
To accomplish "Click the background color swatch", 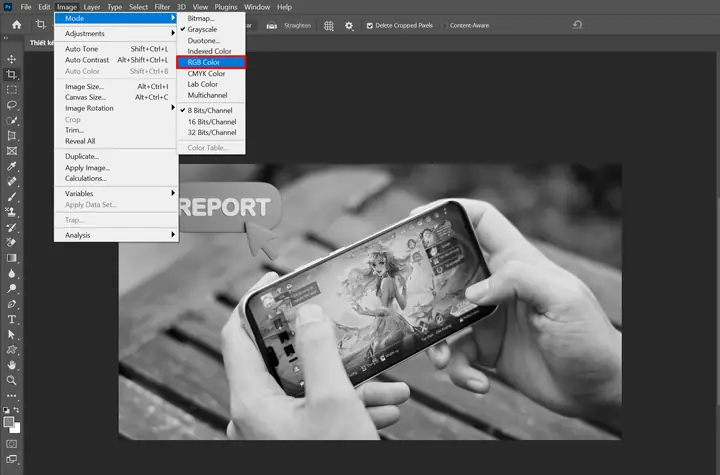I will click(17, 430).
